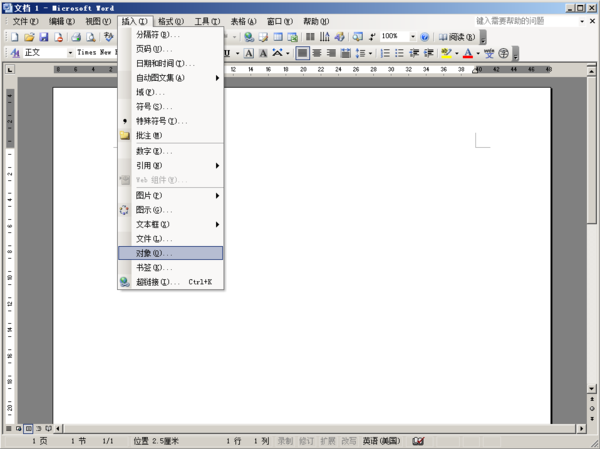Click in the help question search box
This screenshot has width=600, height=449.
coord(527,21)
